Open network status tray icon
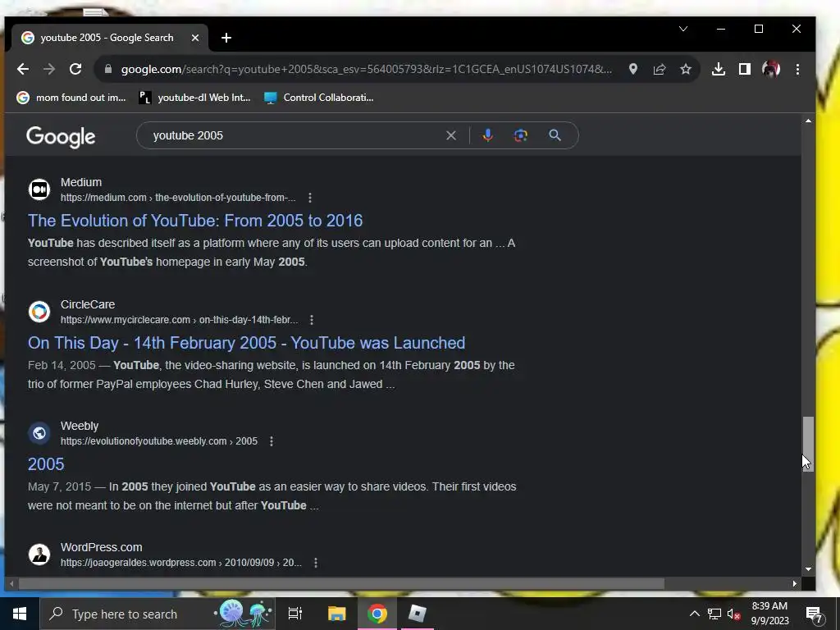This screenshot has height=630, width=840. point(714,614)
